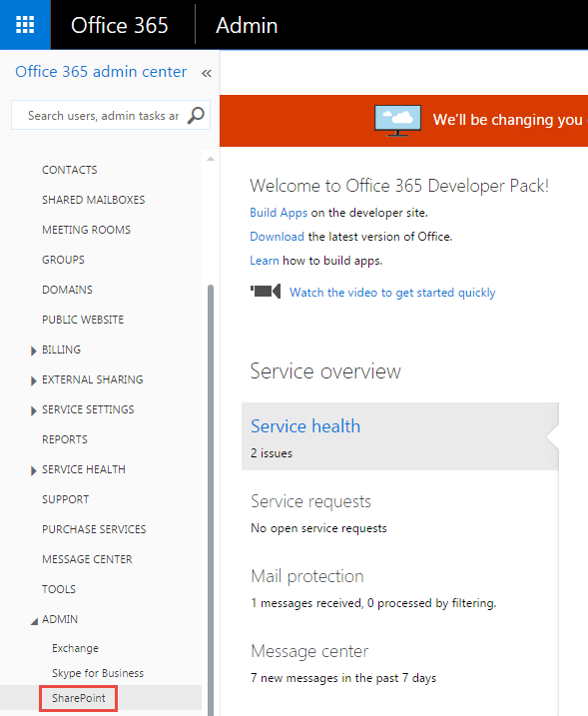Open Exchange admin center

[x=75, y=648]
